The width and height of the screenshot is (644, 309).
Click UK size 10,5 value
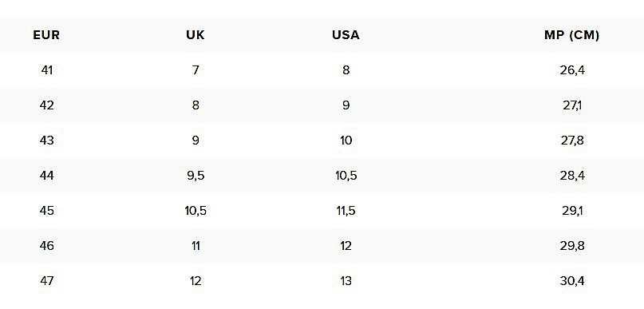click(196, 211)
